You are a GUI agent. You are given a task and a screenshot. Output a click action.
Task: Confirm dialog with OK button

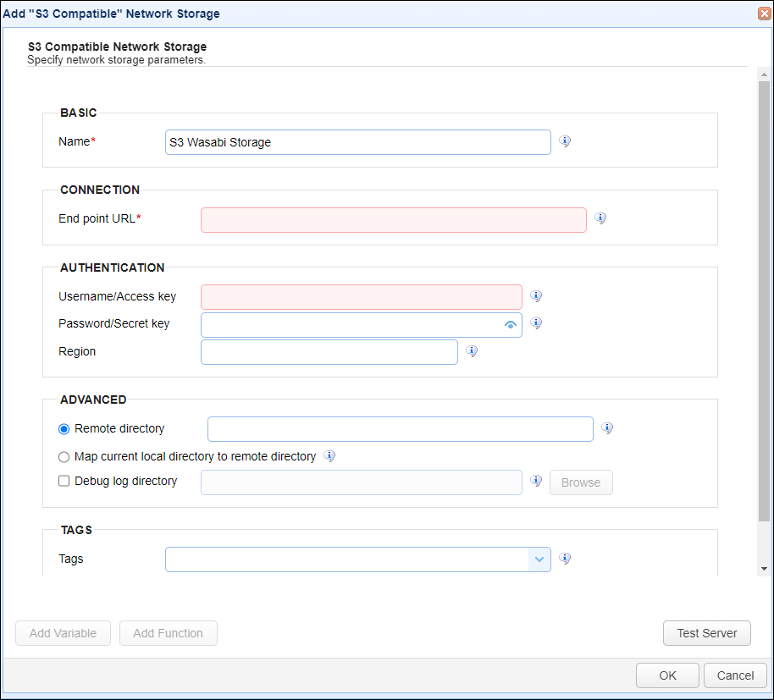(x=667, y=675)
